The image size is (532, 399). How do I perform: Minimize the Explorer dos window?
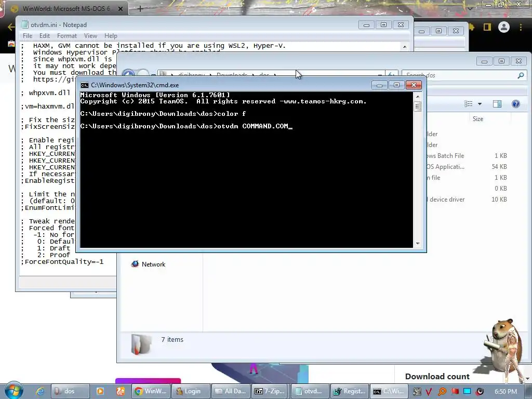click(485, 61)
